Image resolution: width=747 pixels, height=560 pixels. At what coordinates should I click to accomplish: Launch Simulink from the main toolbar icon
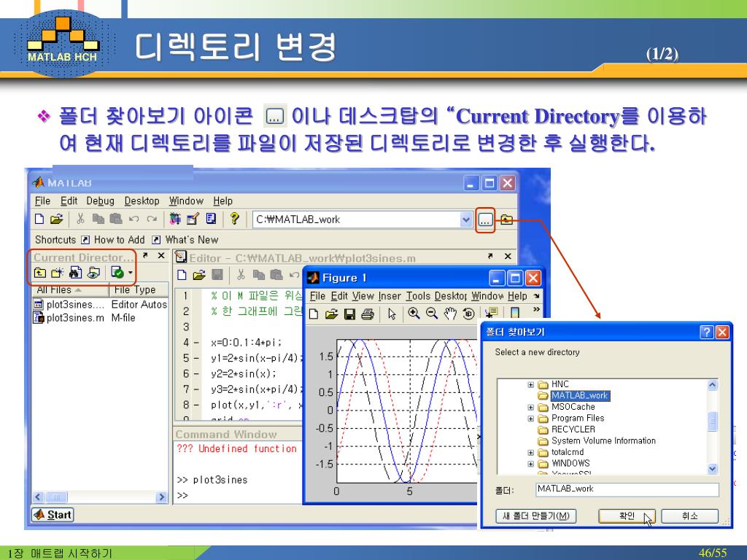175,219
